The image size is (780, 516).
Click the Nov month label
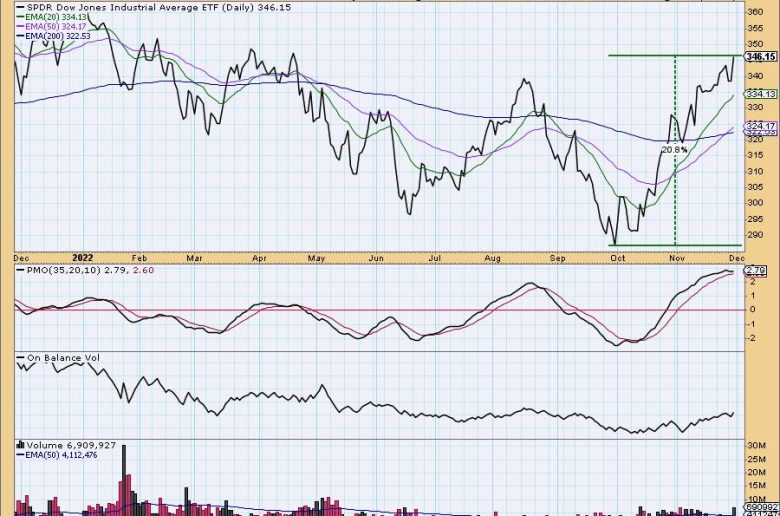(677, 258)
